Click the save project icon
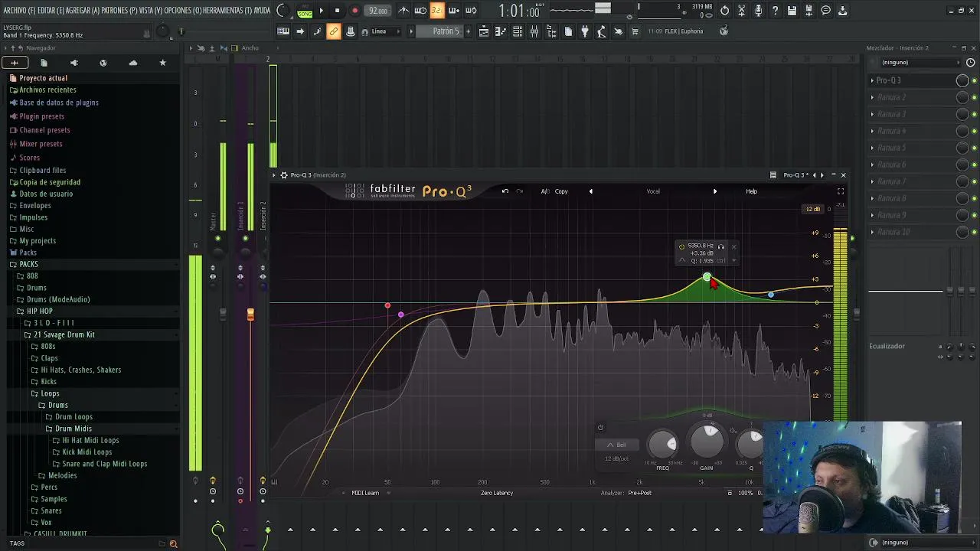Screen dimensions: 980x551 click(x=792, y=11)
